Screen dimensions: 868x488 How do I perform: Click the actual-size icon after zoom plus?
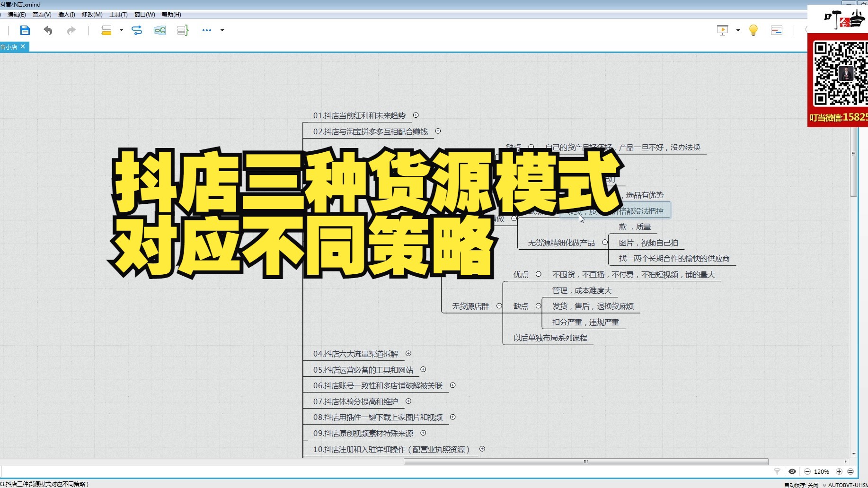pyautogui.click(x=850, y=471)
